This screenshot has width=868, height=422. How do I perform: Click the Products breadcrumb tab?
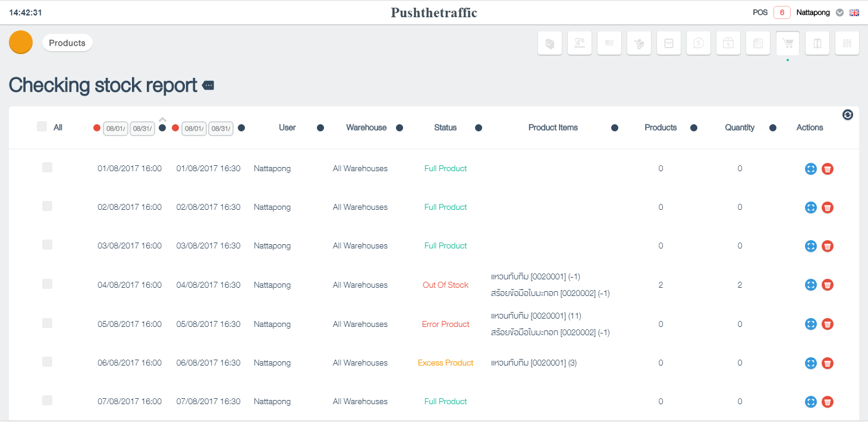pyautogui.click(x=67, y=43)
